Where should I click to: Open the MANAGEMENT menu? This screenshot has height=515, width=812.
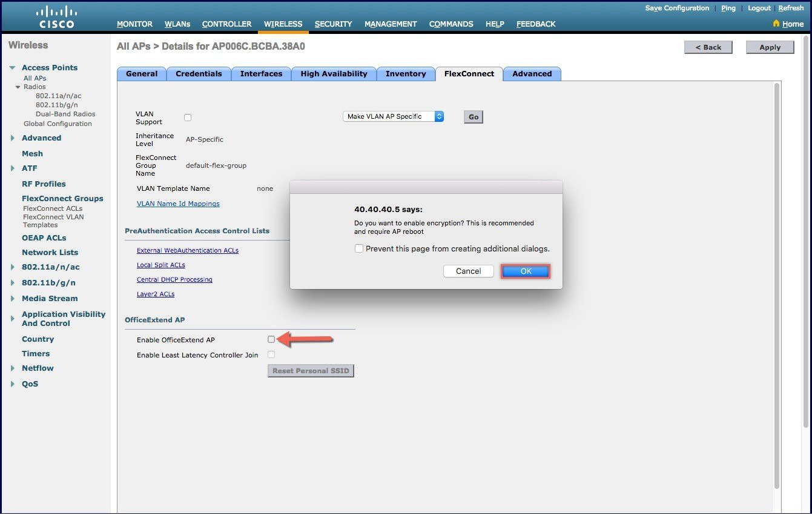391,24
